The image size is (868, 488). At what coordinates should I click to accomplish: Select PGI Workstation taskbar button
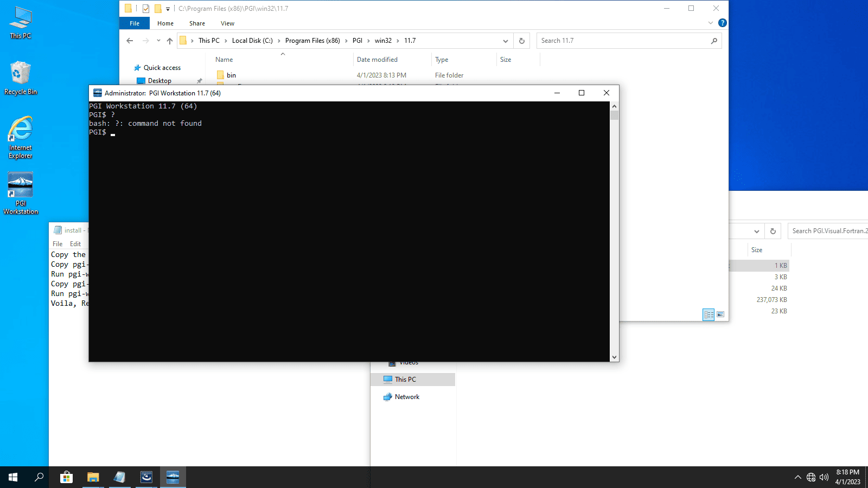tap(173, 477)
